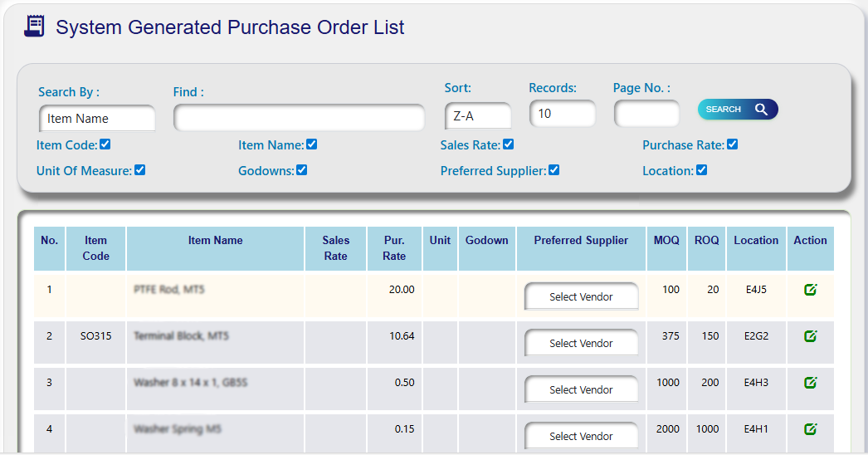Click the Find text field

[299, 118]
